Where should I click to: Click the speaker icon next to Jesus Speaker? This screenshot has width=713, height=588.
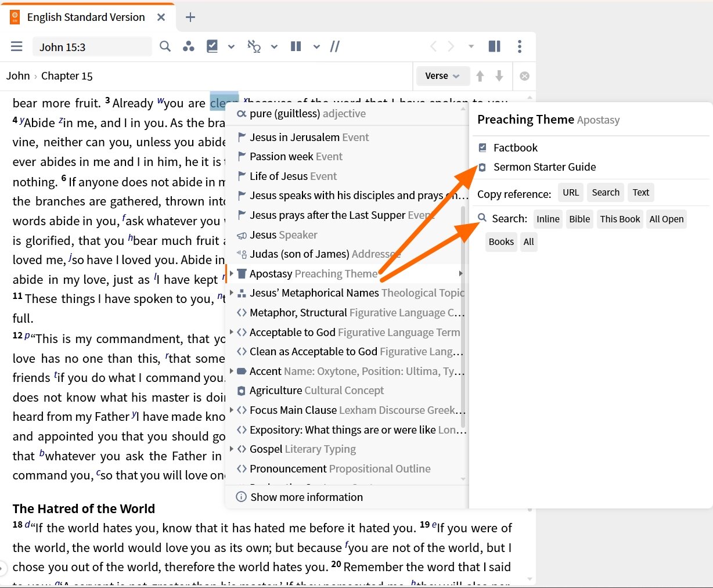(242, 235)
